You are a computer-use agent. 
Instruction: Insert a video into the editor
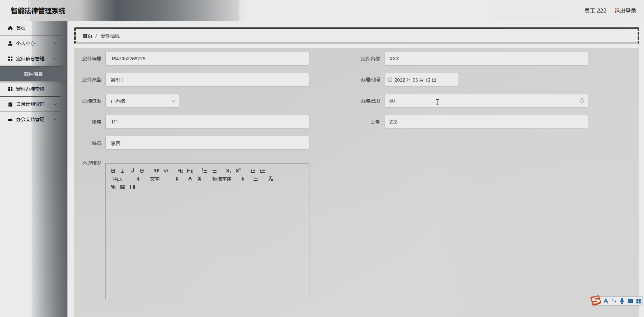(132, 187)
